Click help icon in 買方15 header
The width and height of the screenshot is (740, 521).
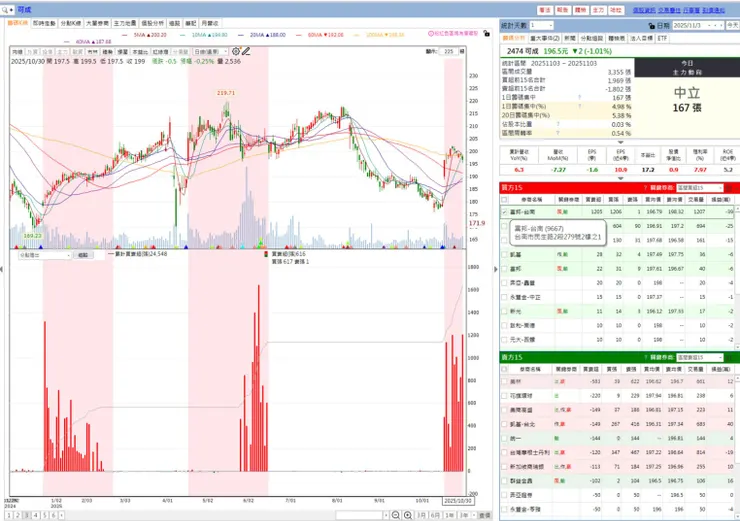click(x=645, y=188)
